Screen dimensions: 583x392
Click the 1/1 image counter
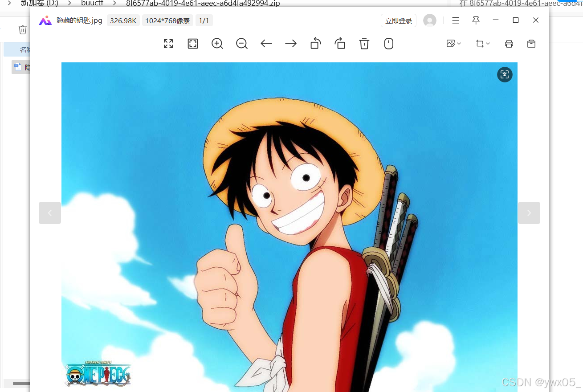click(204, 20)
